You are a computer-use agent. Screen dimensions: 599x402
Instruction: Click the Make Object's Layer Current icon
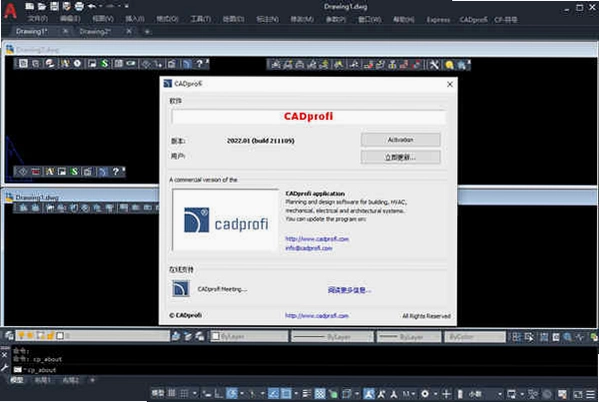[x=175, y=336]
